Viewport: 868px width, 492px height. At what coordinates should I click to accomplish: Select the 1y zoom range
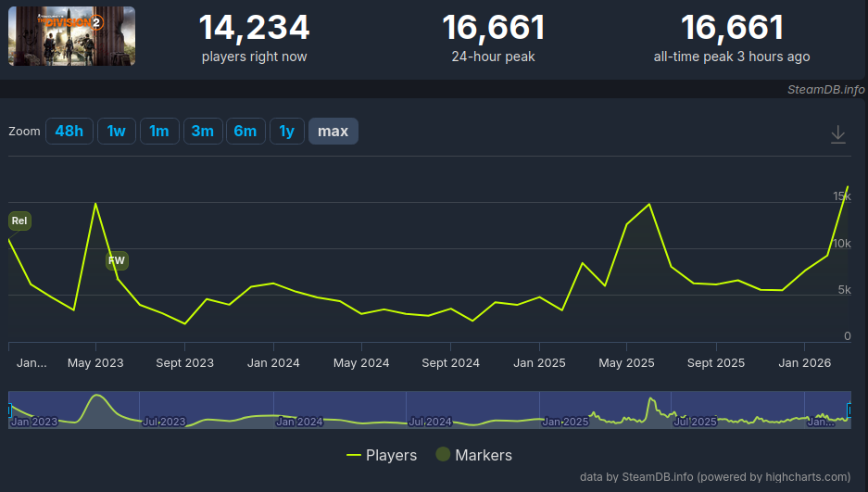[287, 132]
